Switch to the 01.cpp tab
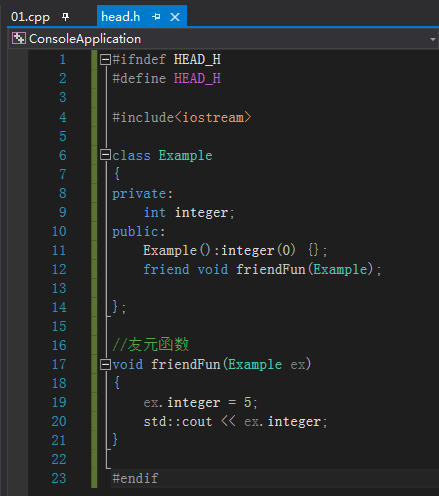Viewport: 439px width, 496px height. [30, 17]
